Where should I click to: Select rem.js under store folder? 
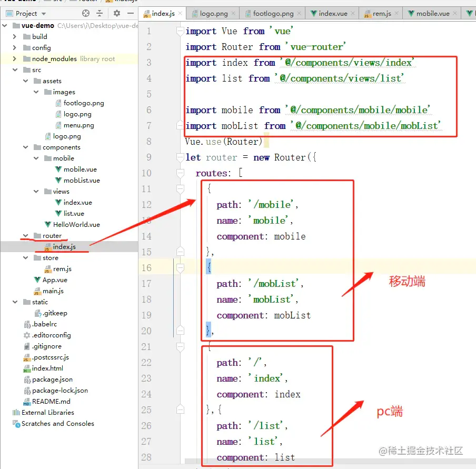pyautogui.click(x=58, y=269)
